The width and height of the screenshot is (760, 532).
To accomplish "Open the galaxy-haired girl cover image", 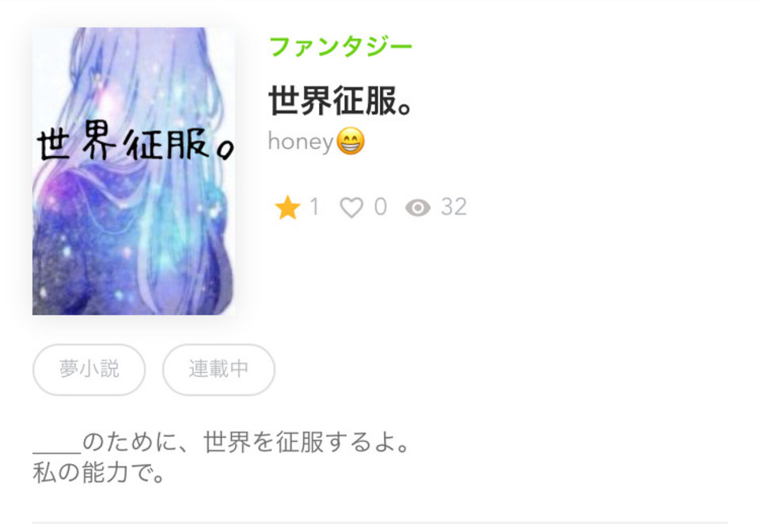I will click(133, 171).
